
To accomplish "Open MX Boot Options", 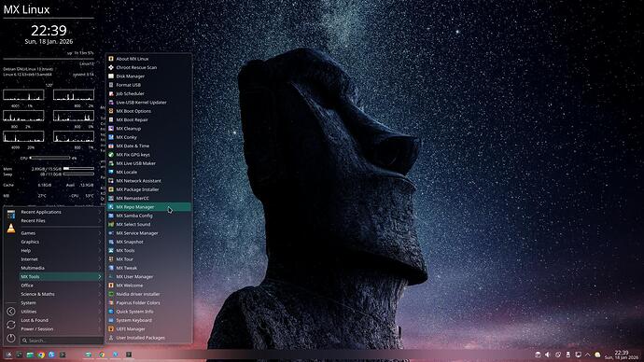I will pos(148,111).
